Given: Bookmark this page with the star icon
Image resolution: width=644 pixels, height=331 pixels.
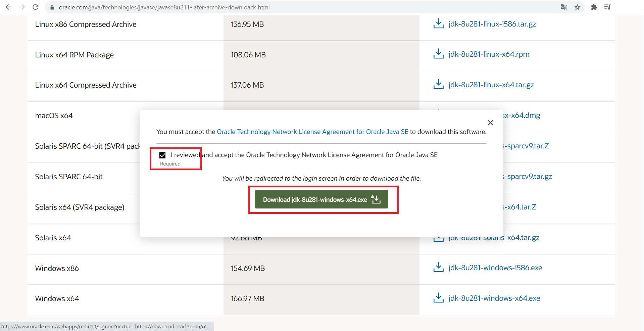Looking at the screenshot, I should pyautogui.click(x=577, y=7).
